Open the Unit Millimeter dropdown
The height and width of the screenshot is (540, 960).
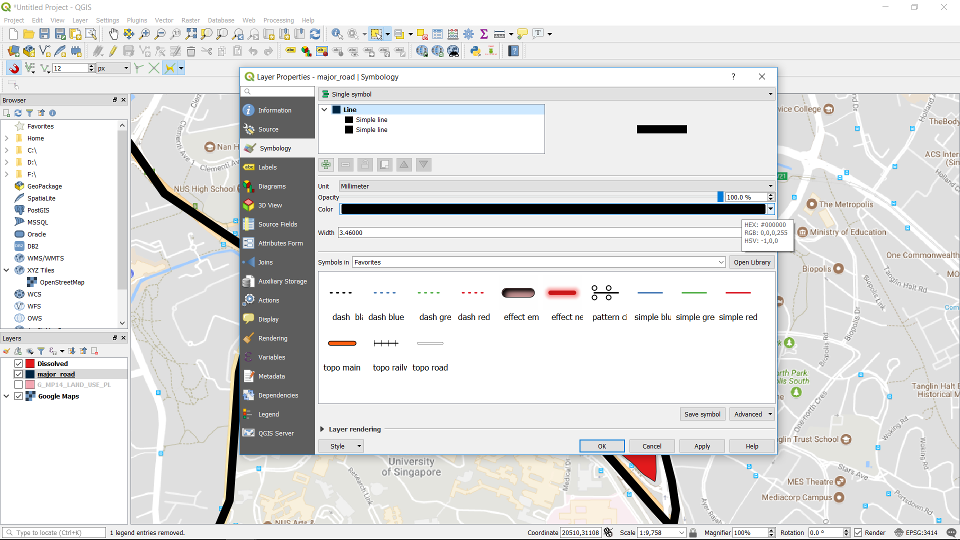coord(556,185)
